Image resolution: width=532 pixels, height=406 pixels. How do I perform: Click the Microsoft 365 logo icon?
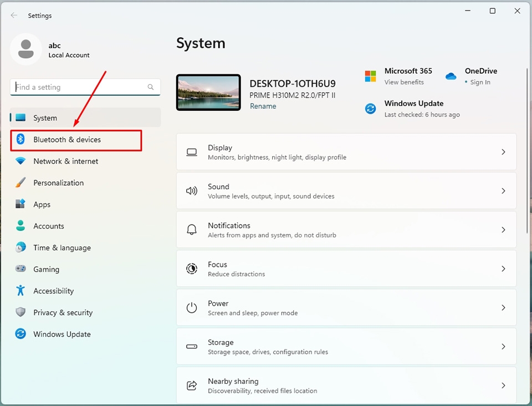(x=371, y=76)
